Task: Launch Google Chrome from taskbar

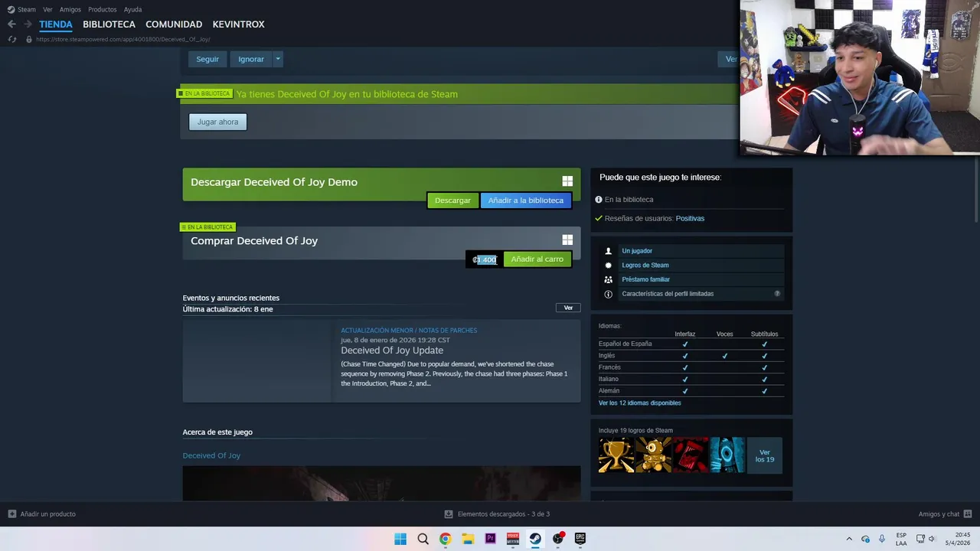Action: 445,539
